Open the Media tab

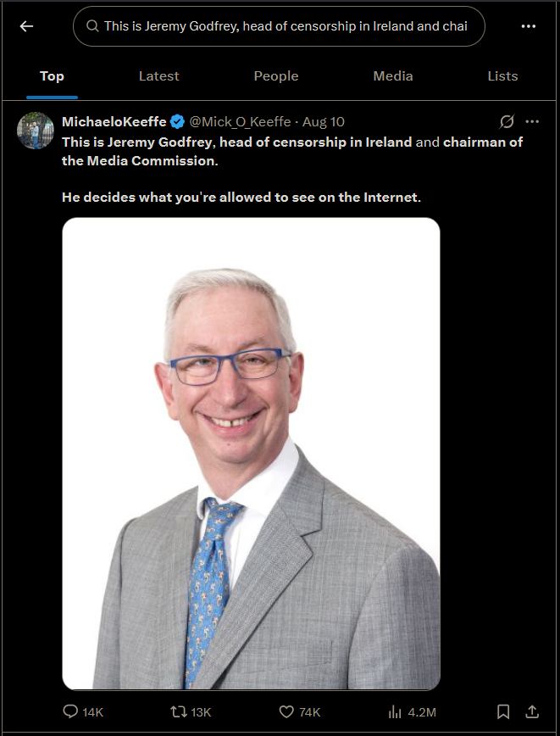point(393,76)
